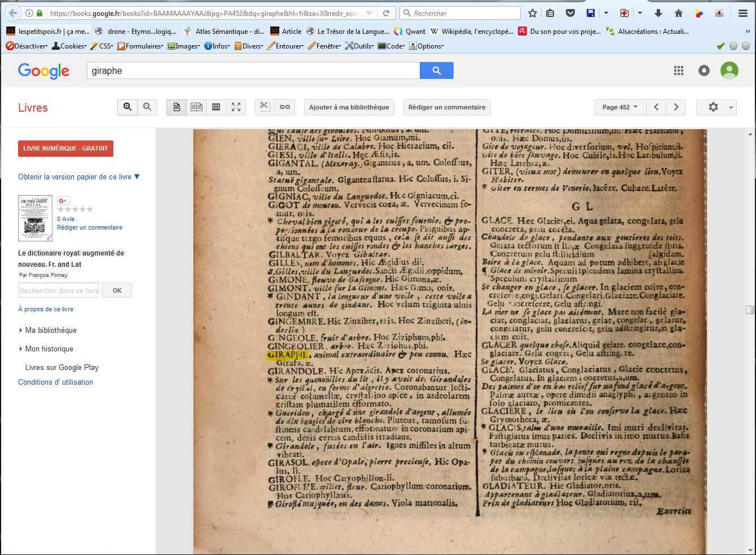
Task: Open the settings gear dropdown
Action: point(716,107)
